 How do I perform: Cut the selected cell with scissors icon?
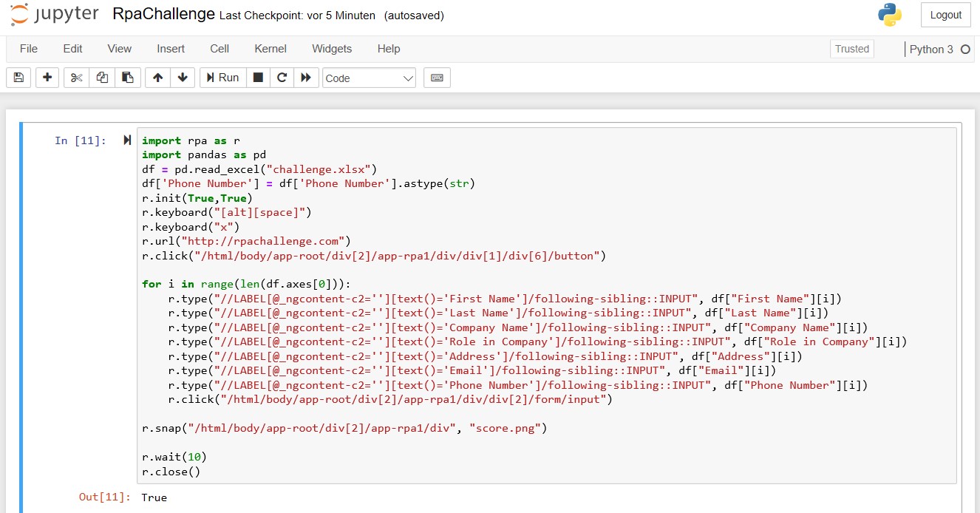pyautogui.click(x=76, y=77)
